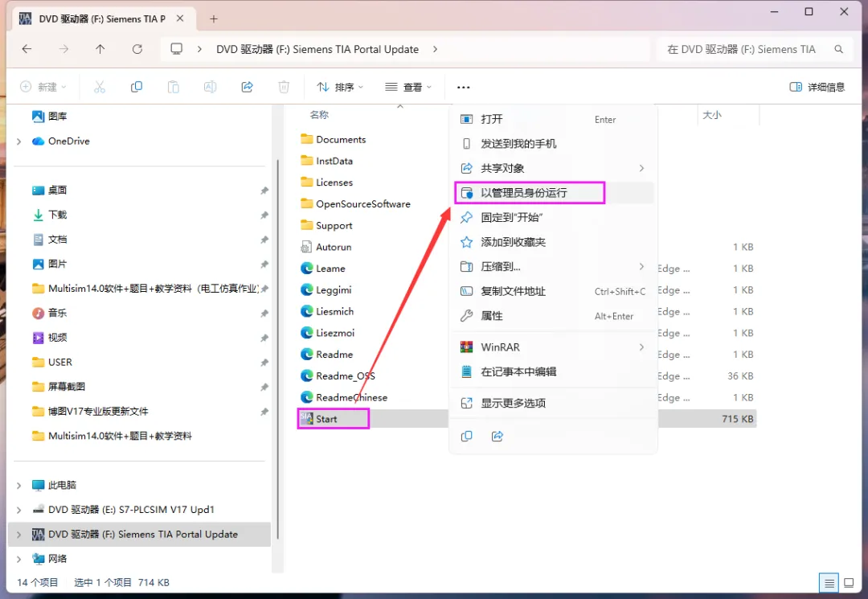The image size is (868, 599).
Task: Open 博图V17专业版更新文件 folder in sidebar
Action: point(90,412)
